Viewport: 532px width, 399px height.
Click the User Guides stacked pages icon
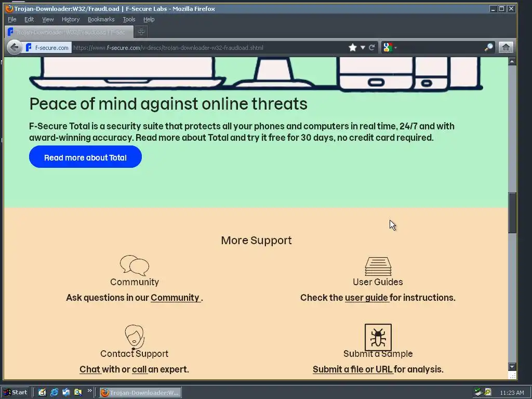coord(378,266)
